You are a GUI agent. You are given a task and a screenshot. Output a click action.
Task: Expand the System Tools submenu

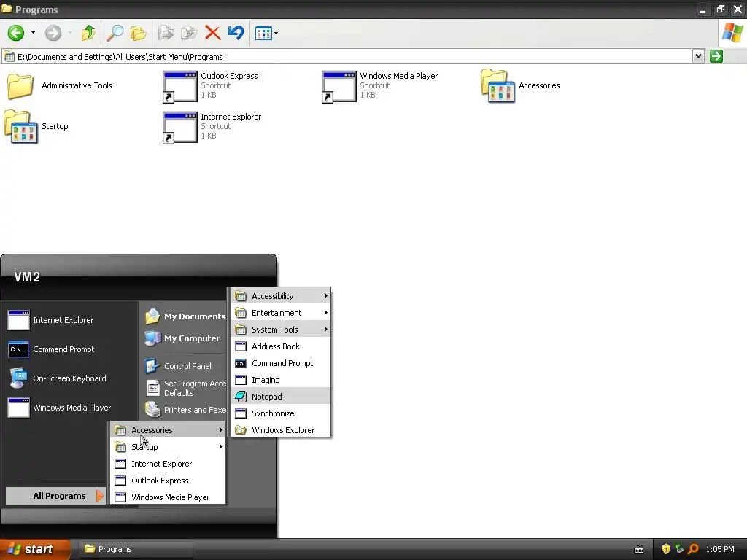tap(281, 330)
